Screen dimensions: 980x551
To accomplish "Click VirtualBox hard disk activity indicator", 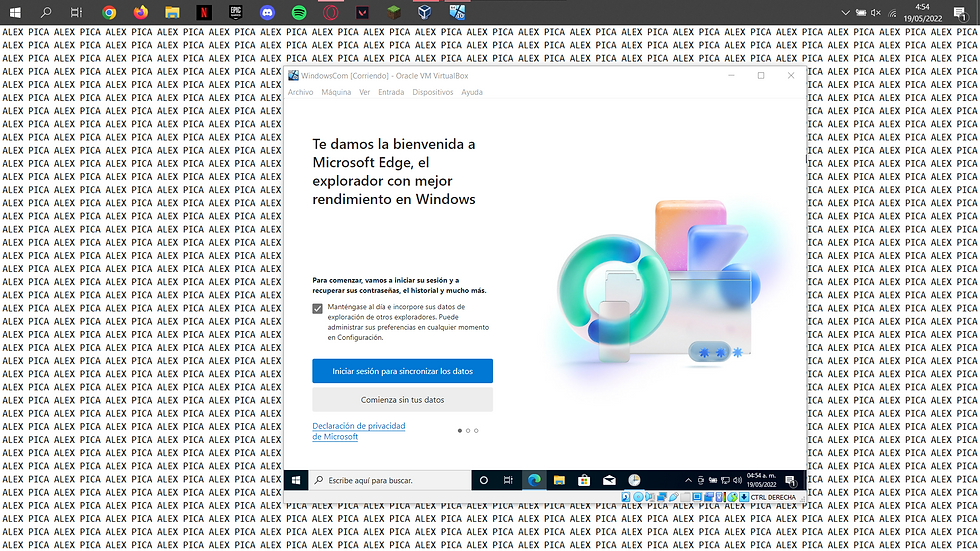I will 626,497.
